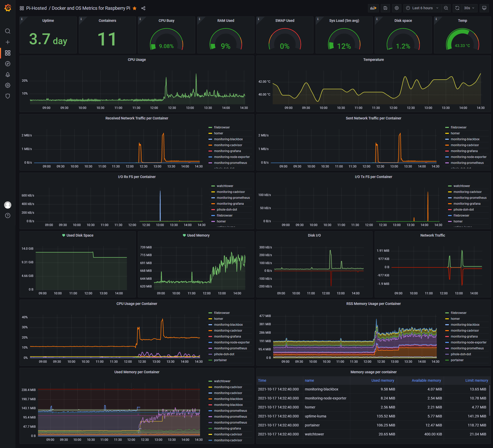Open the user profile menu from the avatar
The height and width of the screenshot is (448, 493).
click(8, 205)
